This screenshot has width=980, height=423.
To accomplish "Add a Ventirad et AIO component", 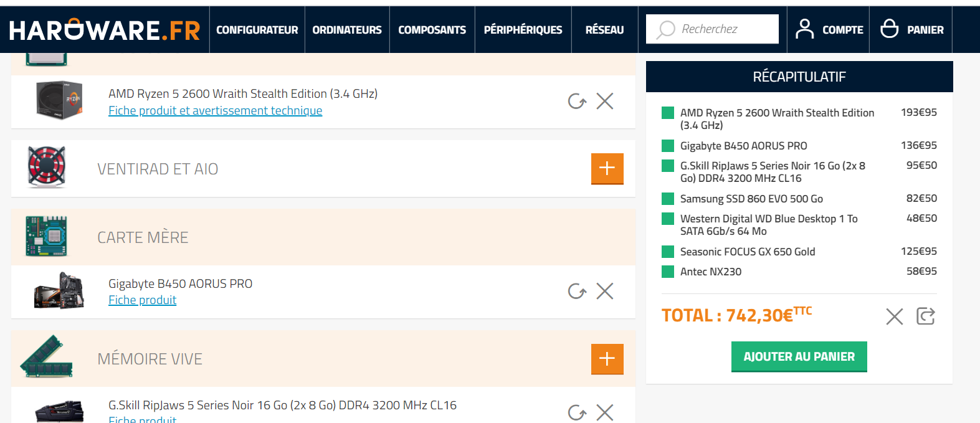I will [607, 168].
